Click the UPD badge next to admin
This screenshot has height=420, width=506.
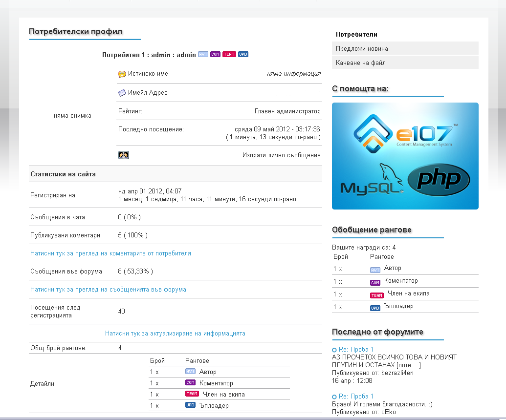coord(242,55)
